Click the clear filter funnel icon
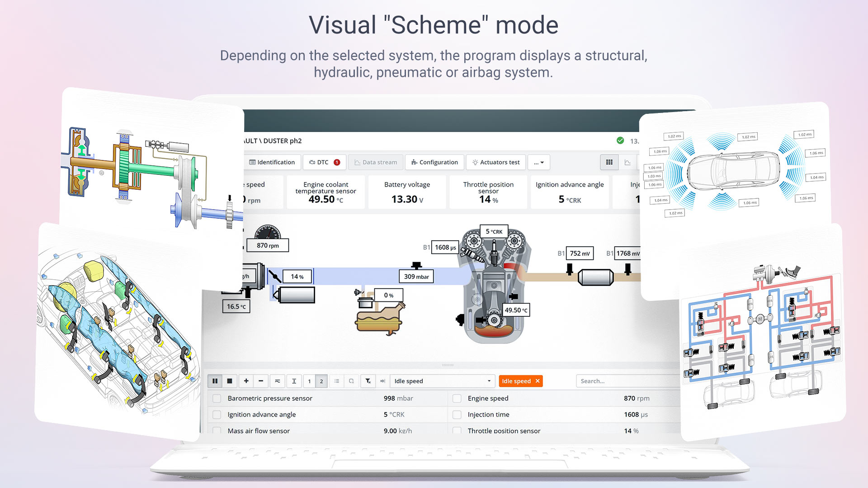This screenshot has height=488, width=868. (x=368, y=381)
